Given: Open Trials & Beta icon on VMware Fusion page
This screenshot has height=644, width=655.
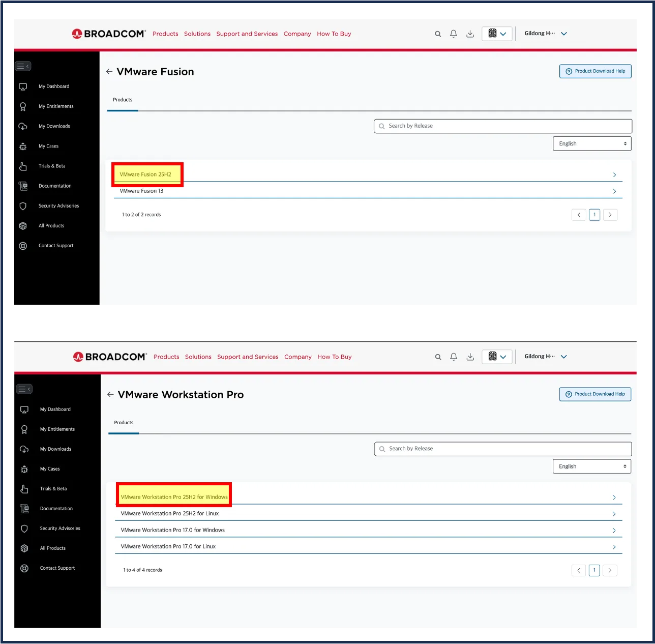Looking at the screenshot, I should (23, 166).
